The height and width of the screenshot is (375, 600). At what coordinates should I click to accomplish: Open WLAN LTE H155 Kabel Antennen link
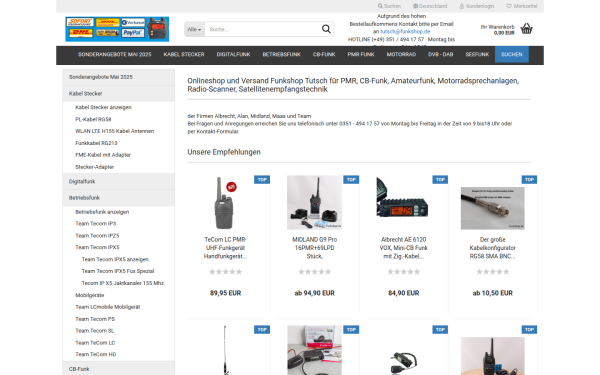pyautogui.click(x=115, y=131)
